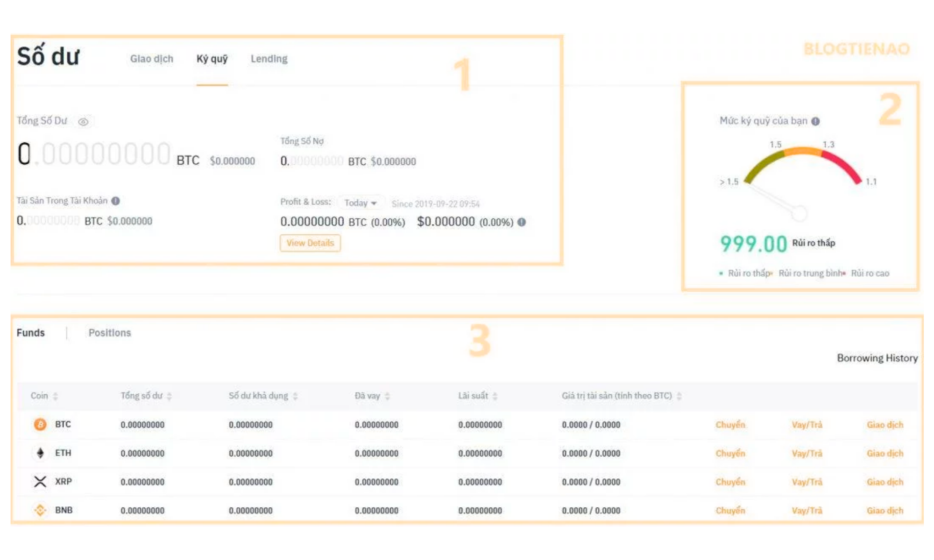
Task: Click the View Details button
Action: coord(310,243)
